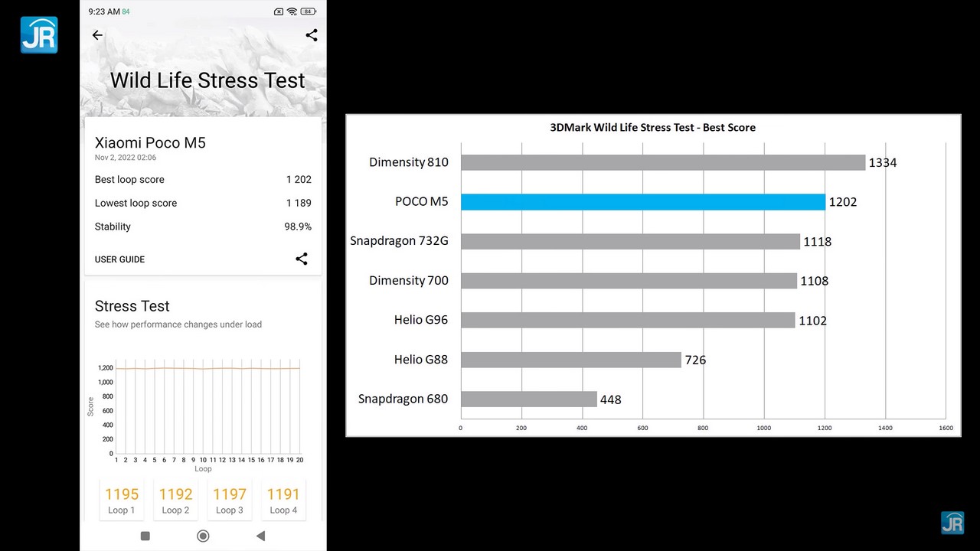Open the USER GUIDE link
This screenshot has width=980, height=551.
(x=119, y=259)
